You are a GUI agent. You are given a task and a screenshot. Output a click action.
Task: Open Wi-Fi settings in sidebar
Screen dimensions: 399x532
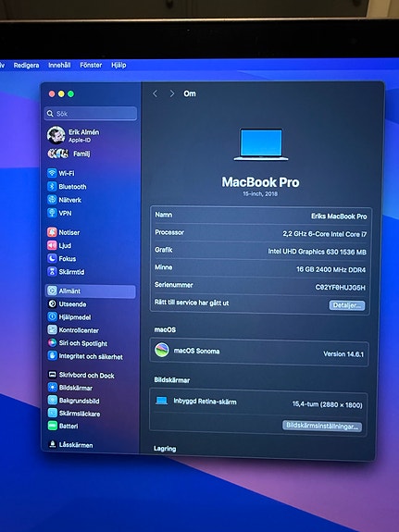coord(61,173)
